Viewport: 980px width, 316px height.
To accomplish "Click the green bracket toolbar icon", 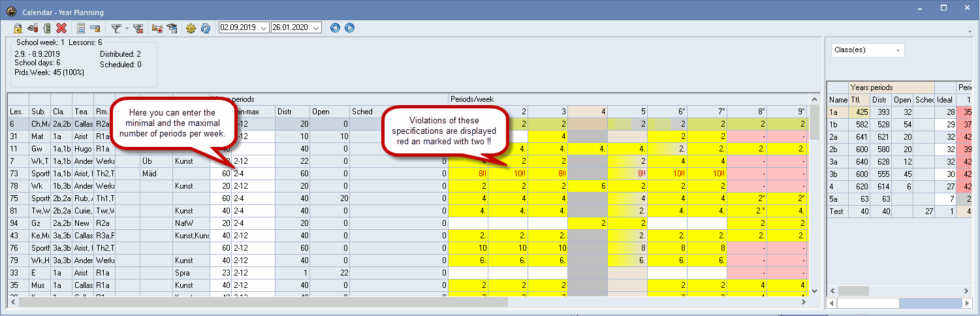I will (x=46, y=28).
